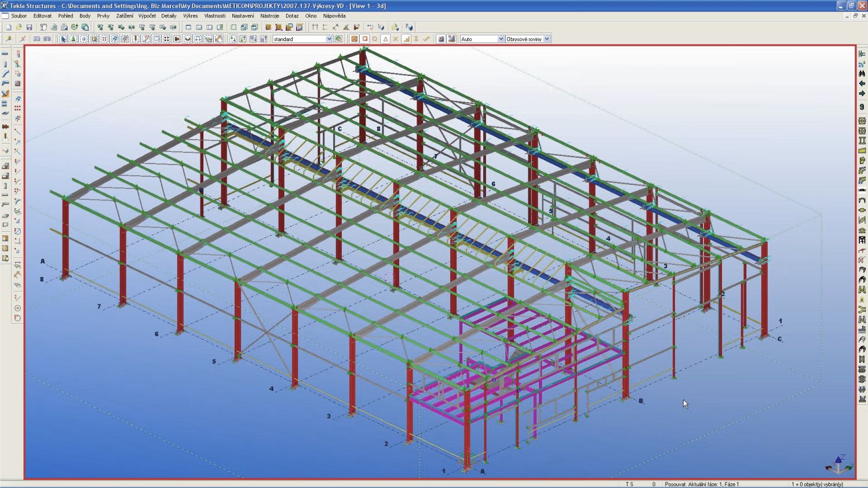Click the Open model folder icon
The image size is (868, 488).
coord(19,27)
